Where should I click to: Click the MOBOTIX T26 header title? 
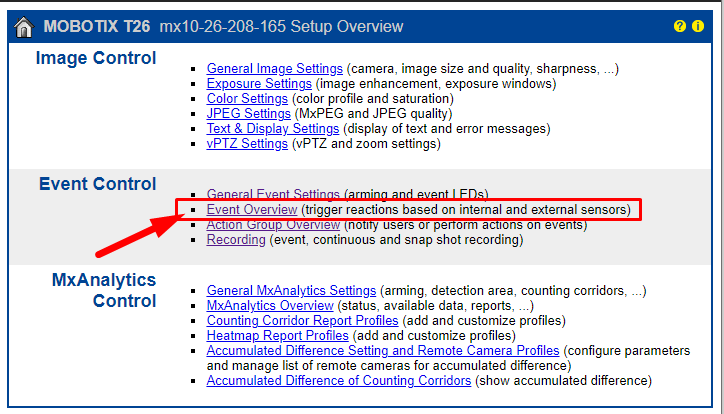point(98,26)
